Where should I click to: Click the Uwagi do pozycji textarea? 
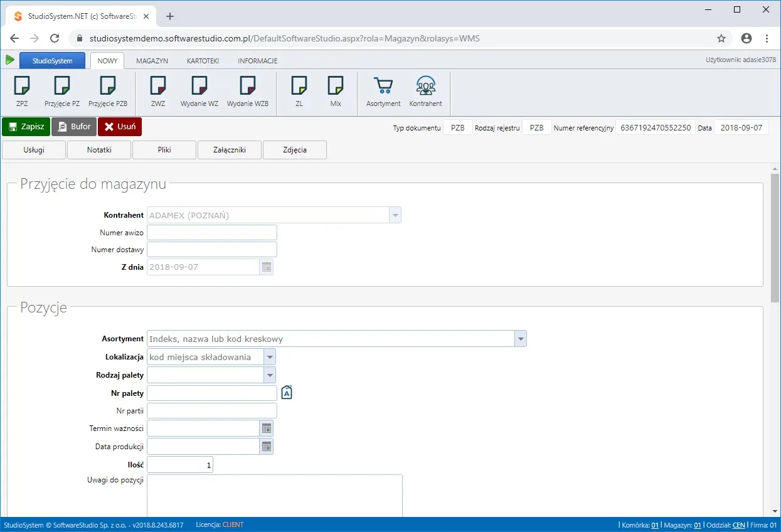(275, 496)
